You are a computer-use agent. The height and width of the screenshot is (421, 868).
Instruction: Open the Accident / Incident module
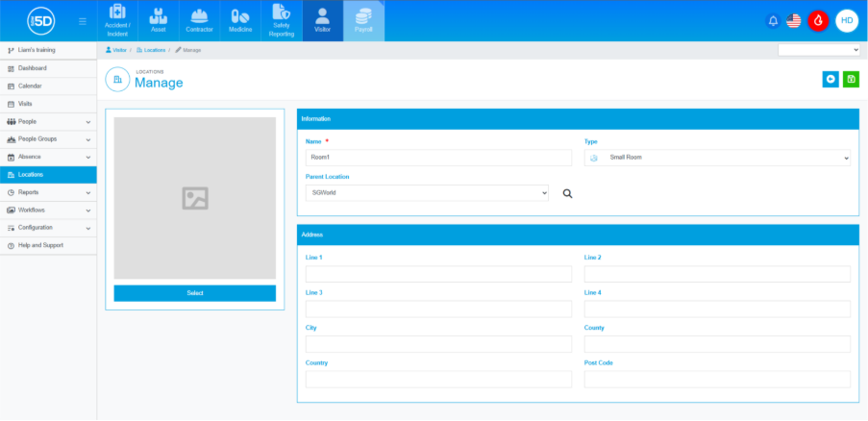tap(117, 20)
